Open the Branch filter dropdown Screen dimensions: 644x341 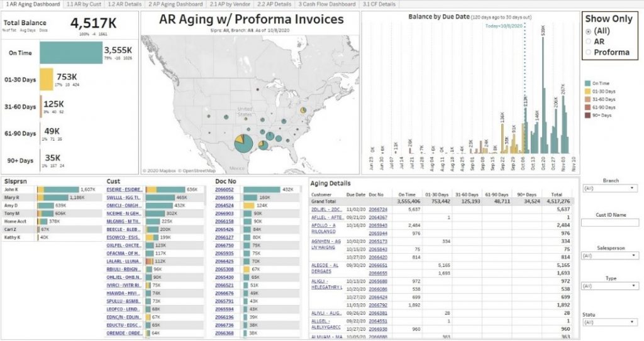point(610,188)
